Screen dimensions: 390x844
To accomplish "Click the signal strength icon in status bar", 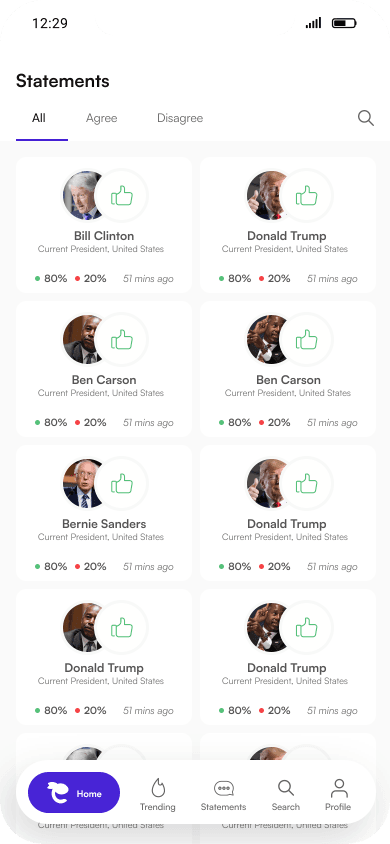I will (313, 23).
